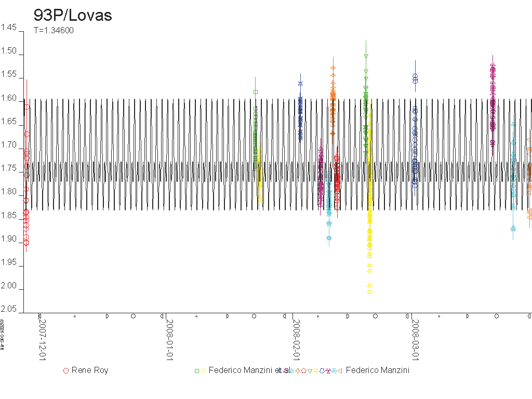This screenshot has width=532, height=399.
Task: Click the blue circle data points near 1.55
Action: coord(415,79)
